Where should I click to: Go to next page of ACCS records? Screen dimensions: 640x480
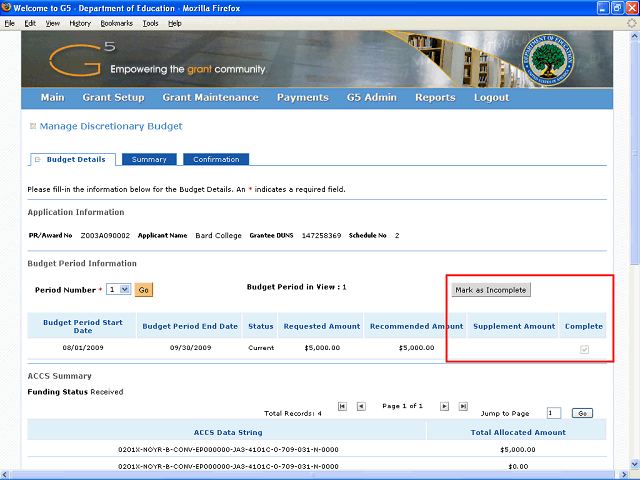point(445,406)
